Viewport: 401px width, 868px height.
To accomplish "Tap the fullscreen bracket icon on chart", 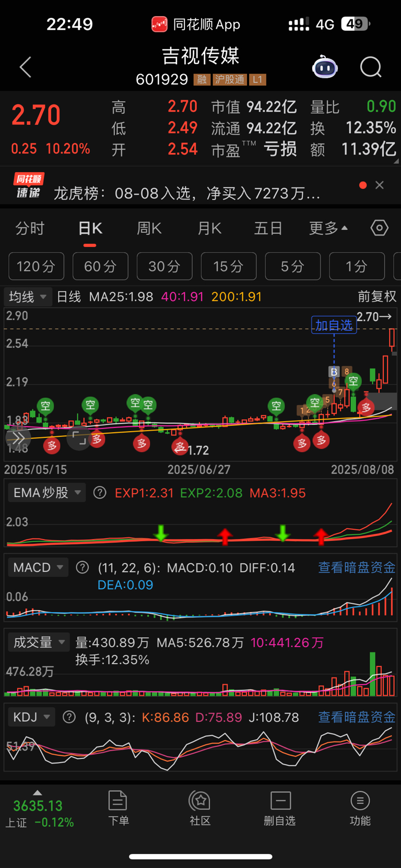I will coord(79,439).
